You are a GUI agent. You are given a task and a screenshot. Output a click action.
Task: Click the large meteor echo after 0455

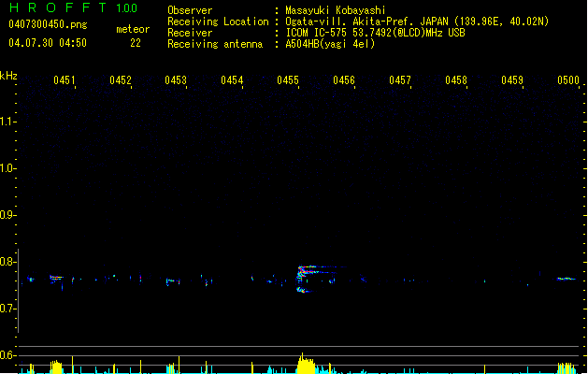pos(317,279)
